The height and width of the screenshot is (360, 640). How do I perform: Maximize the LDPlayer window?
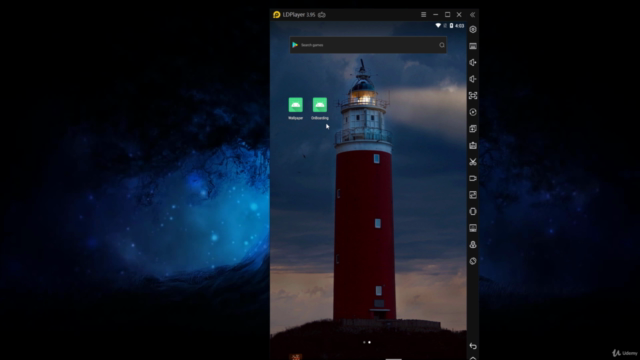pos(447,15)
